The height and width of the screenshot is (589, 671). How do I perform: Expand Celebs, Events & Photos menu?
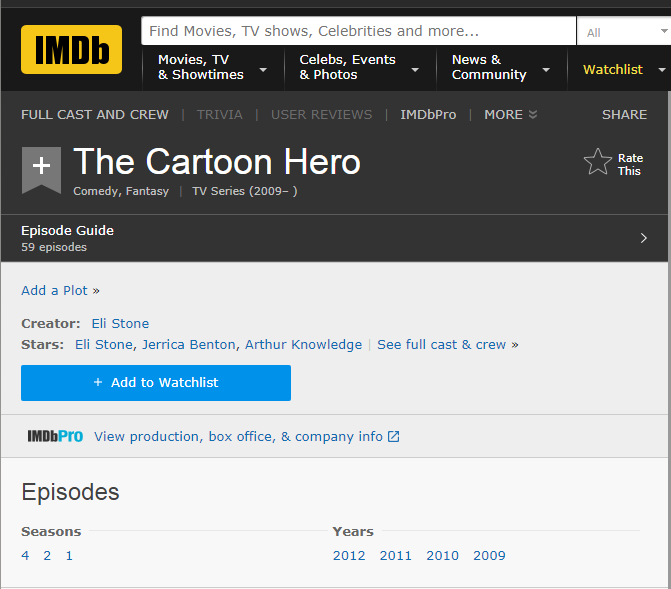[x=359, y=67]
